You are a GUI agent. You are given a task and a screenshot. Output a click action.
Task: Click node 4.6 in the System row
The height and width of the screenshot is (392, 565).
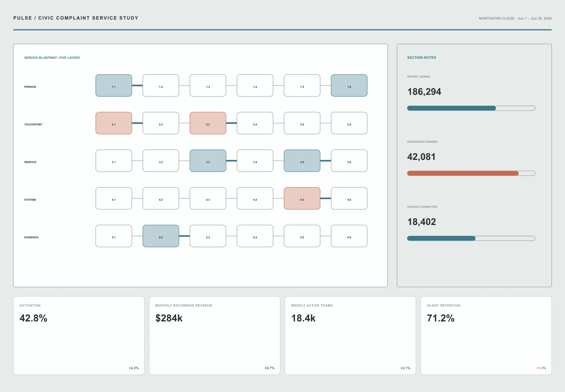[x=349, y=198]
